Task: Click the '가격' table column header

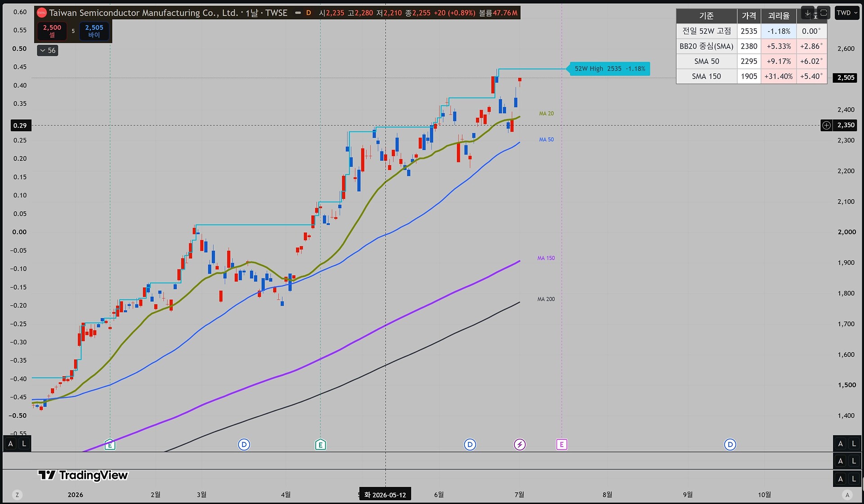Action: tap(749, 16)
